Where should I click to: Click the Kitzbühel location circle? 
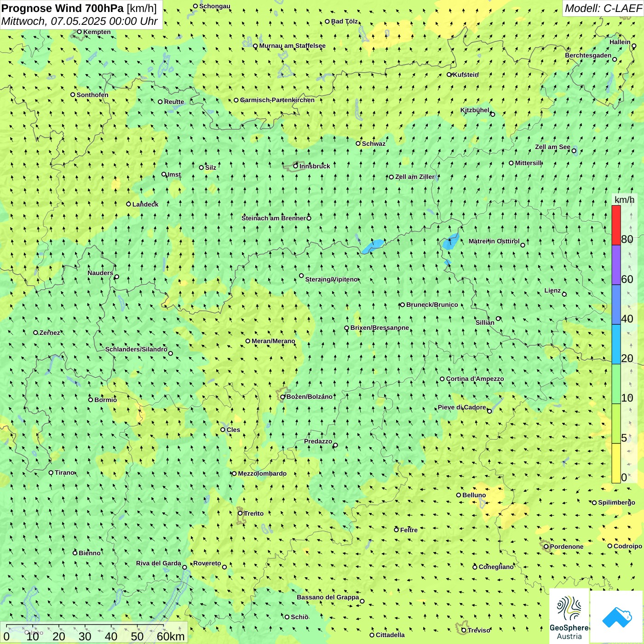pos(493,114)
